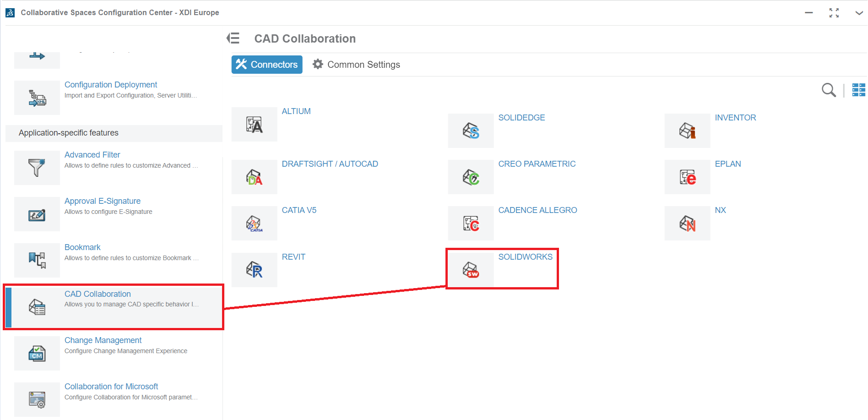
Task: Open the CADENCE ALLEGRO connector icon
Action: (x=471, y=224)
